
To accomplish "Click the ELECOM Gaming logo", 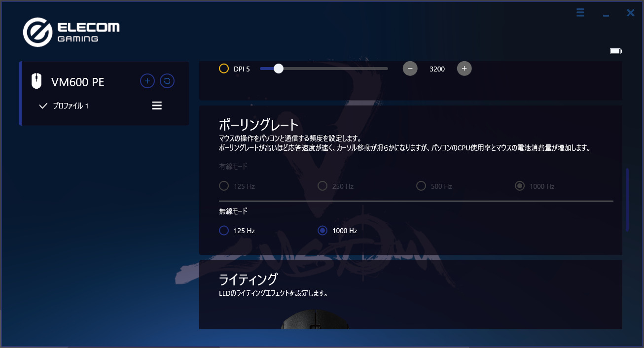I will pos(71,32).
